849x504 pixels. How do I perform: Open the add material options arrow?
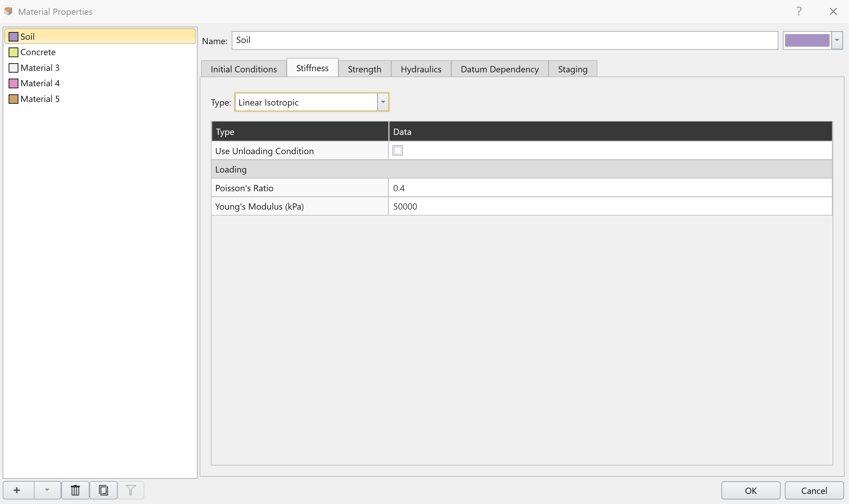click(x=47, y=490)
